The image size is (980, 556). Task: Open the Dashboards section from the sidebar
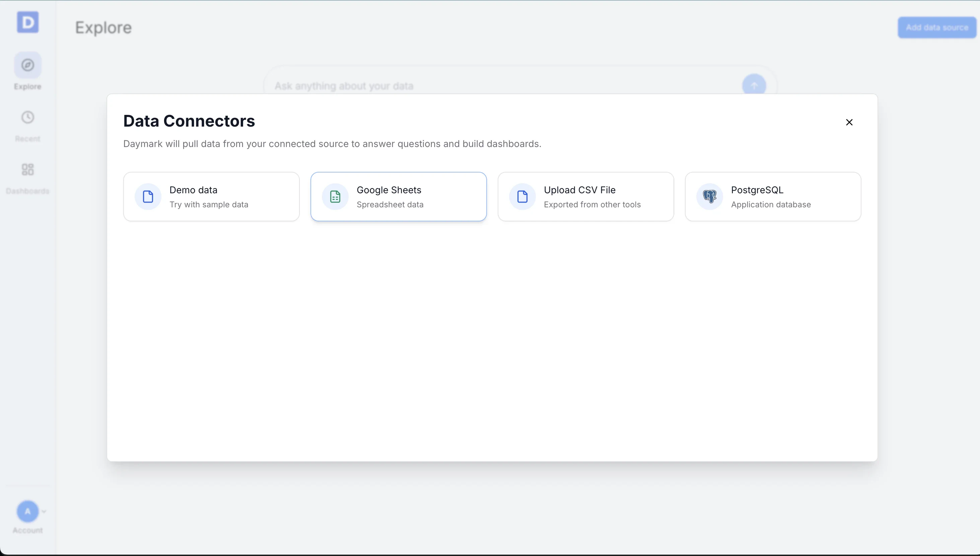tap(27, 178)
